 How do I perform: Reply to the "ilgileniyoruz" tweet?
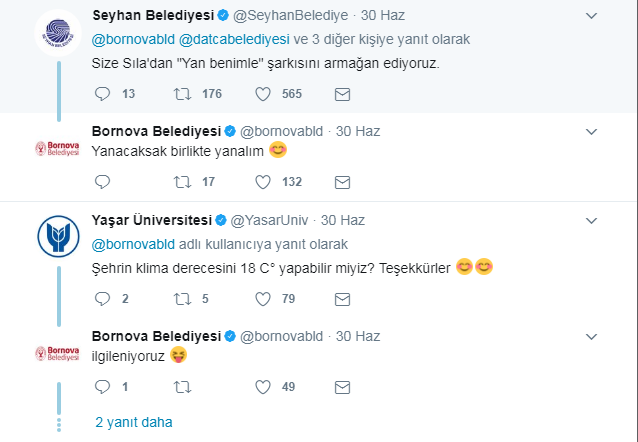point(102,387)
